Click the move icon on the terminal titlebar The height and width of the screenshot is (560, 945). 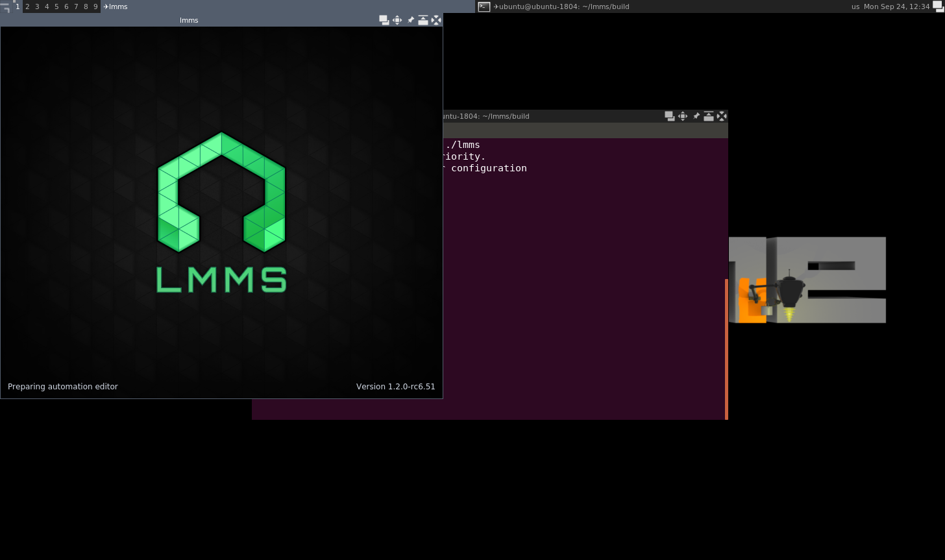coord(683,116)
